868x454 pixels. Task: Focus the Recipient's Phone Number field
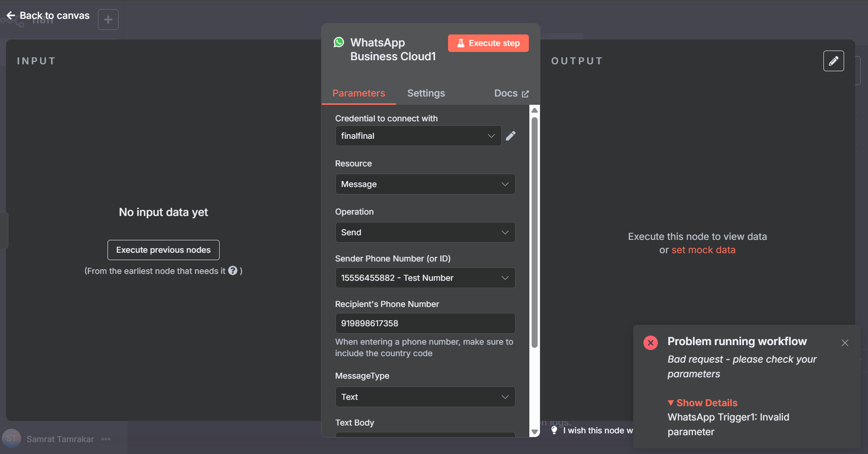click(425, 323)
